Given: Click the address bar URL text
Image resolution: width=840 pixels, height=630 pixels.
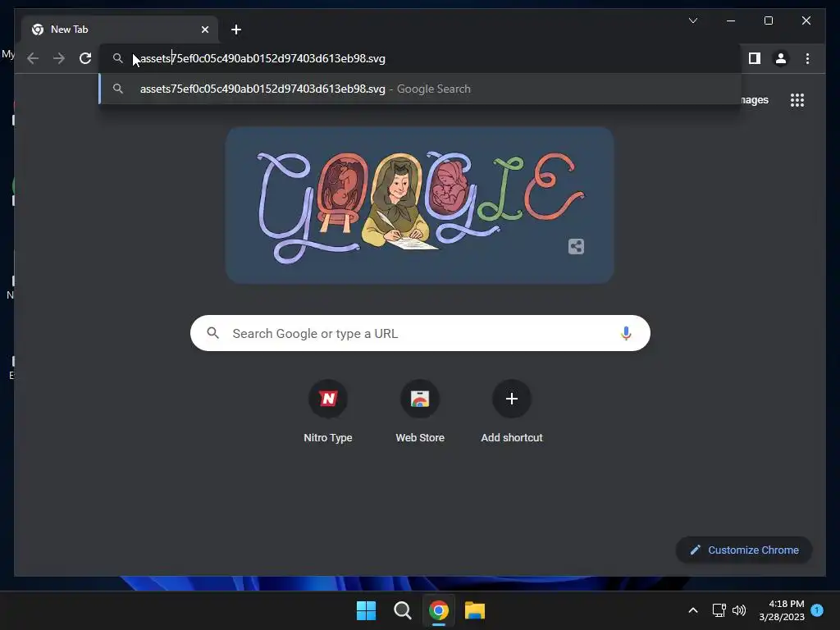Looking at the screenshot, I should pyautogui.click(x=262, y=58).
